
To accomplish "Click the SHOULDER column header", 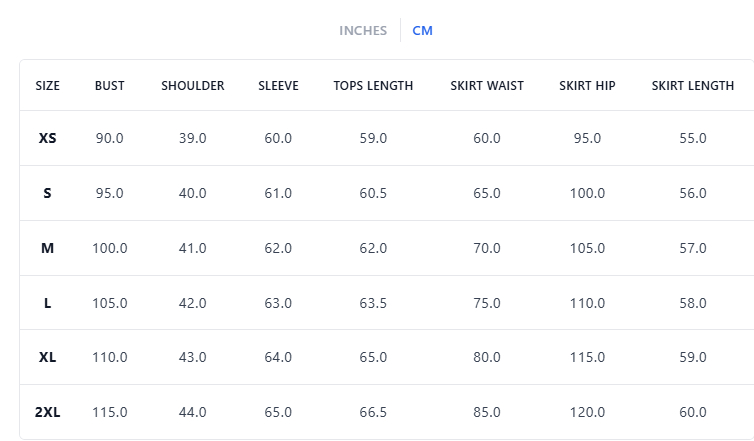I will 193,86.
